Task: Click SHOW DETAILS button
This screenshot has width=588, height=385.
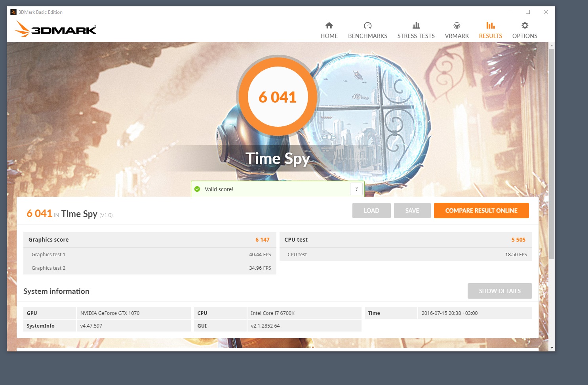Action: point(500,291)
